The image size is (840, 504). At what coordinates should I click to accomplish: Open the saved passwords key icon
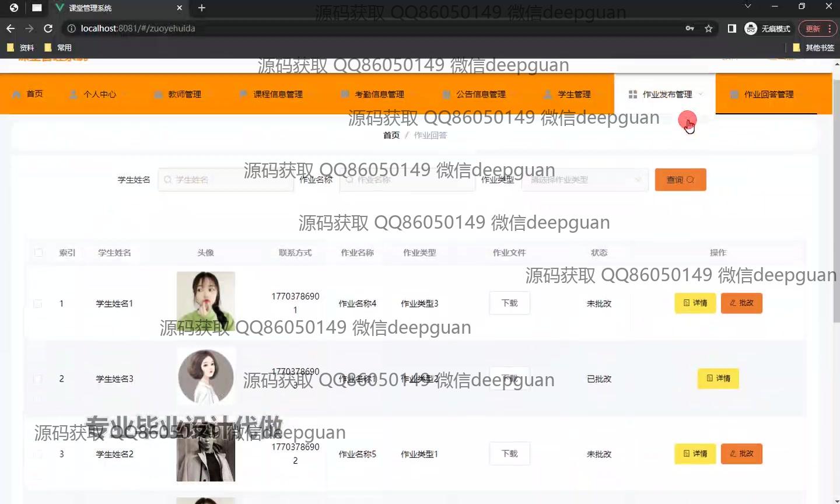[689, 29]
